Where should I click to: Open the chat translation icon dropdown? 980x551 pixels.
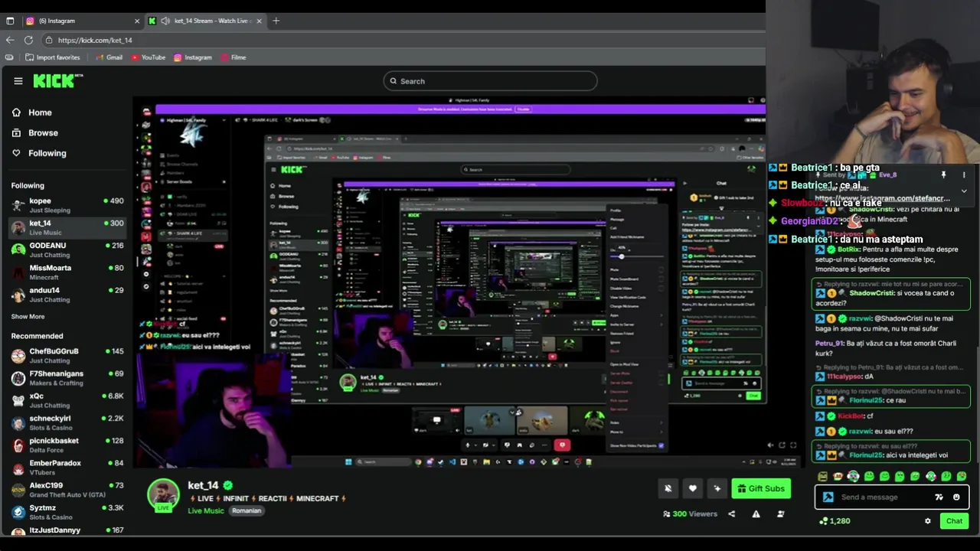point(939,497)
